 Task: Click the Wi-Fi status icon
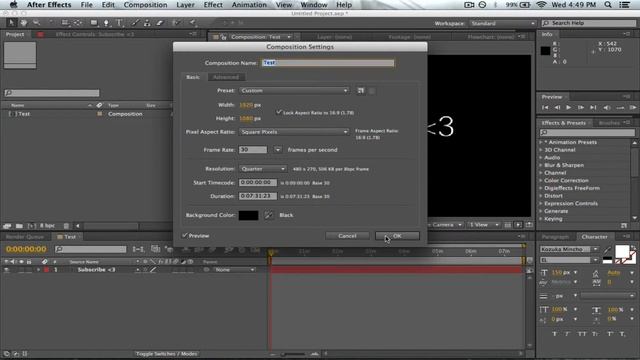(541, 5)
